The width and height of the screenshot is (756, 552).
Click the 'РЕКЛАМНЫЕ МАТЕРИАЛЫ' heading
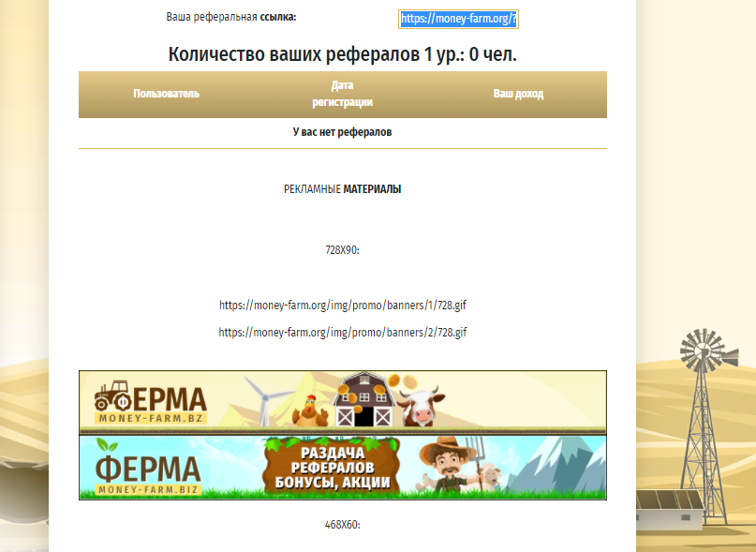click(x=342, y=189)
